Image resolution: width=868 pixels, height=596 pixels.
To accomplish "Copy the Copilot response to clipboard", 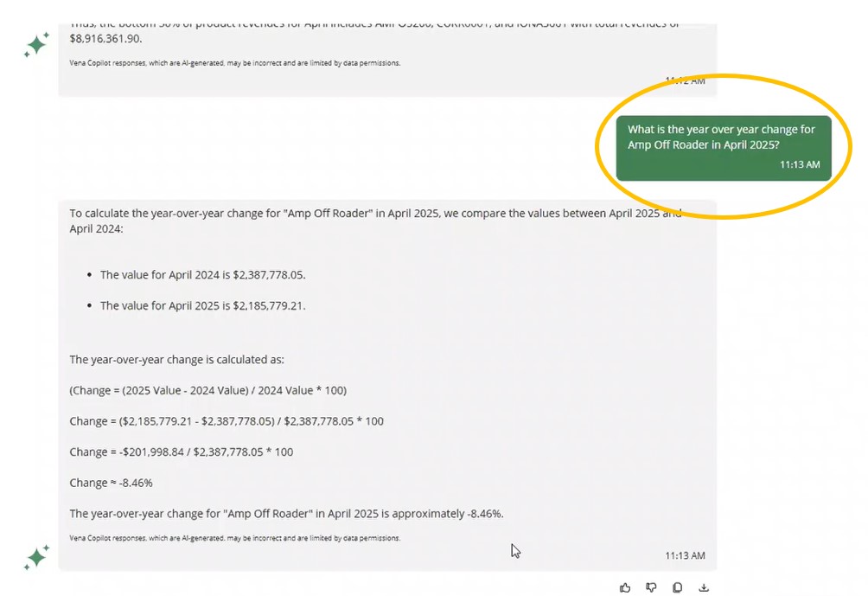I will (x=677, y=587).
